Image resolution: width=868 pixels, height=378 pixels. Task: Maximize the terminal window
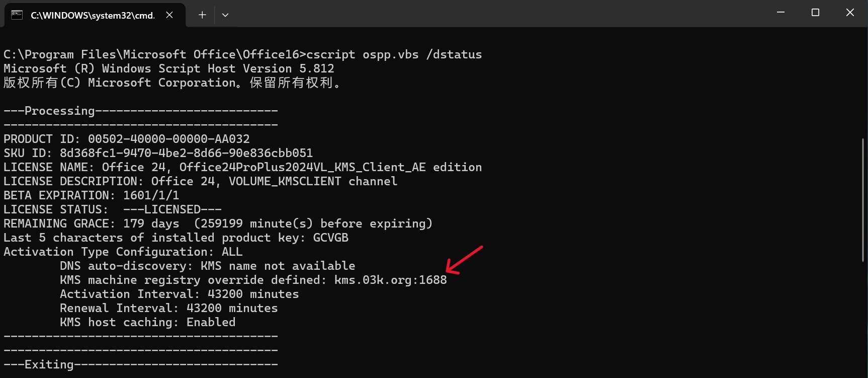tap(815, 13)
